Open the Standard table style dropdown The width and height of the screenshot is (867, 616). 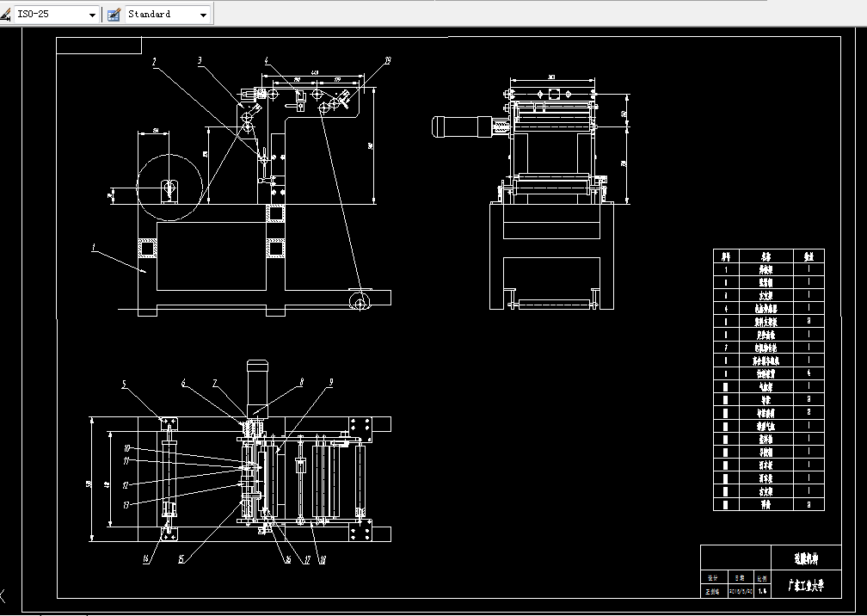coord(168,15)
